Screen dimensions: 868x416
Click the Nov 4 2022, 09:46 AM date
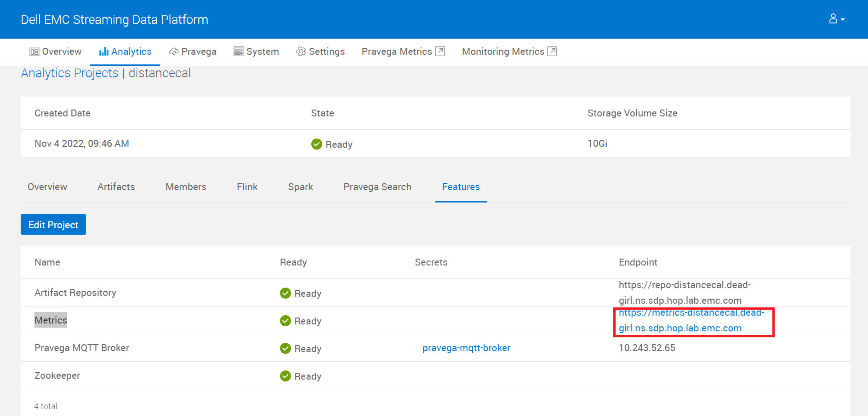[82, 144]
